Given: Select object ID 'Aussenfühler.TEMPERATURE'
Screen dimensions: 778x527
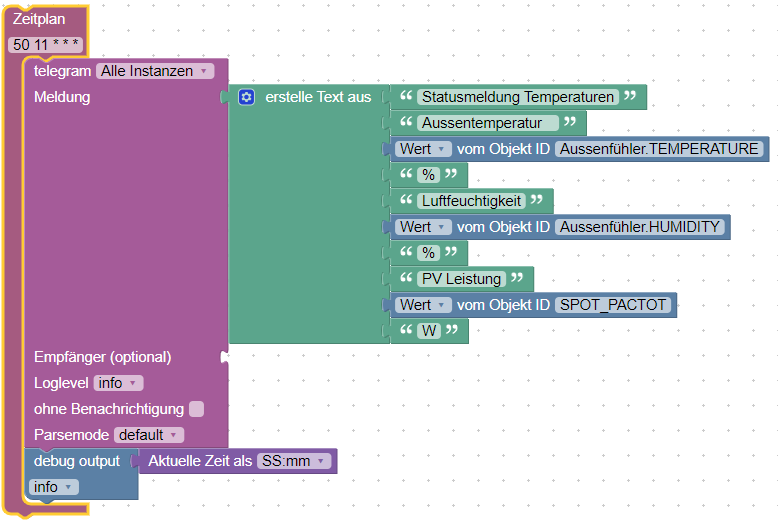Looking at the screenshot, I should pyautogui.click(x=659, y=149).
